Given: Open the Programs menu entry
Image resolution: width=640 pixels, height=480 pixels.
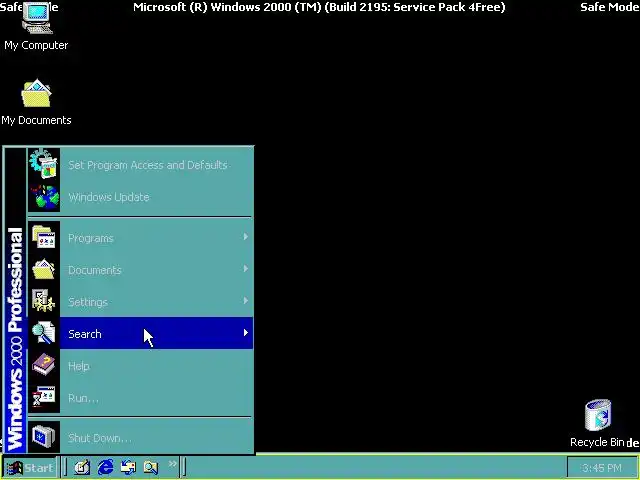Looking at the screenshot, I should pos(140,237).
